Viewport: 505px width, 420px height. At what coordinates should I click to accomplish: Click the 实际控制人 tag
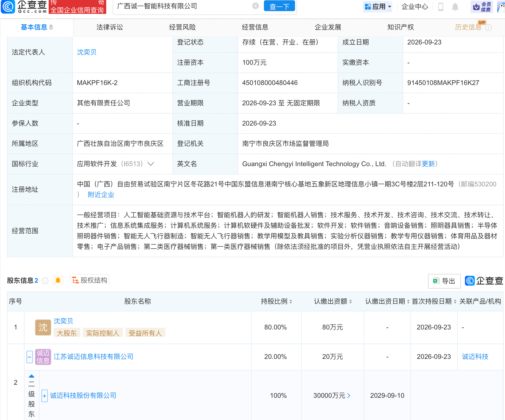pos(103,333)
